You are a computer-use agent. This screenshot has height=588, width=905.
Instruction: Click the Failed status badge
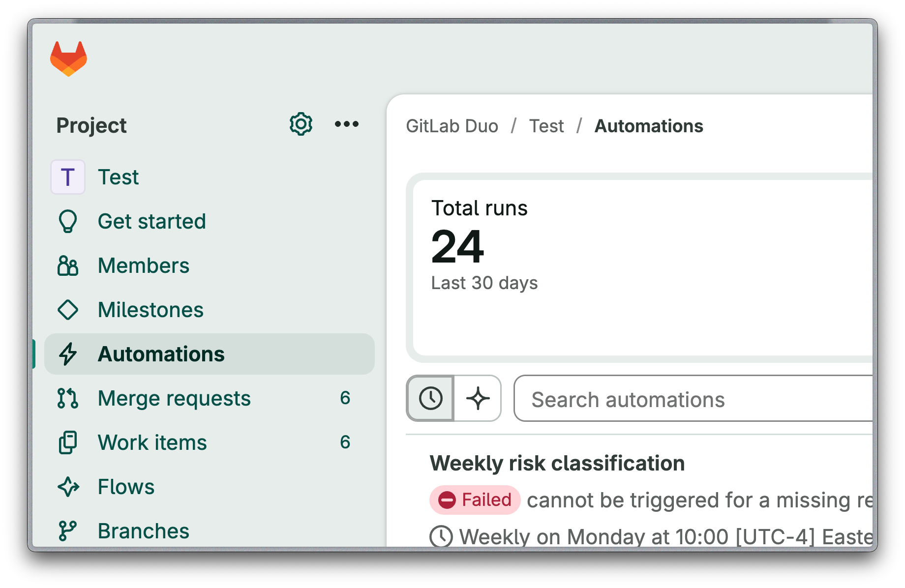pyautogui.click(x=475, y=500)
